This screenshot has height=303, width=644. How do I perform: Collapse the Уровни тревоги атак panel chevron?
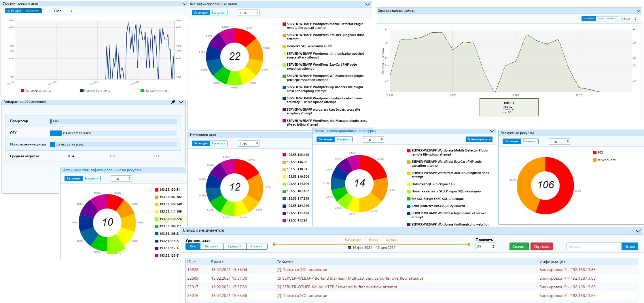tap(185, 4)
